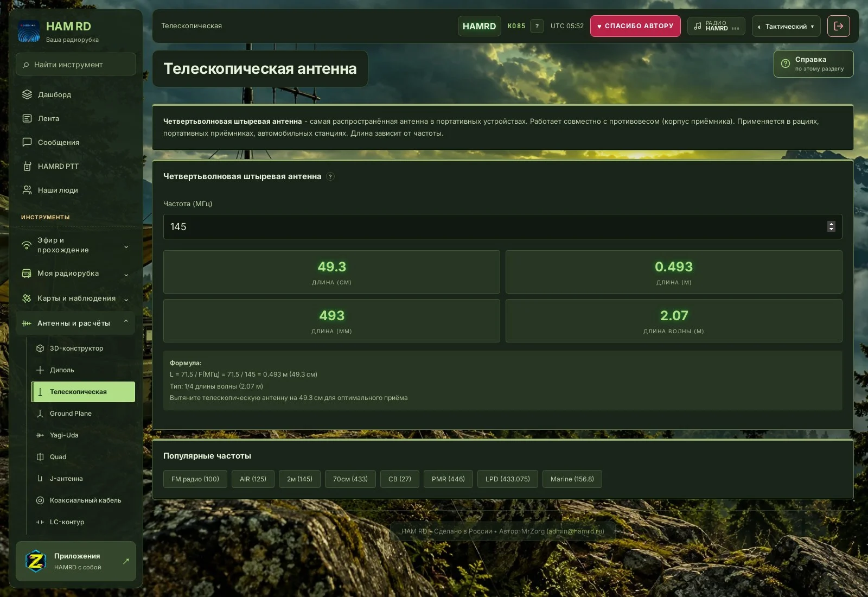Focus the Найти инструмент search field

pos(76,64)
